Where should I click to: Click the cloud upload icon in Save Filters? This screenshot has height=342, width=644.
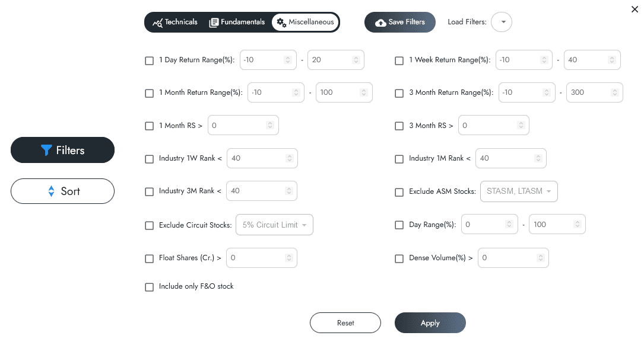[x=381, y=23]
